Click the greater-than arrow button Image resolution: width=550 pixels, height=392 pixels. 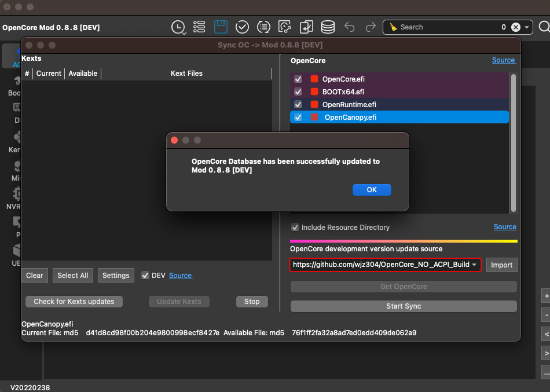coord(546,353)
